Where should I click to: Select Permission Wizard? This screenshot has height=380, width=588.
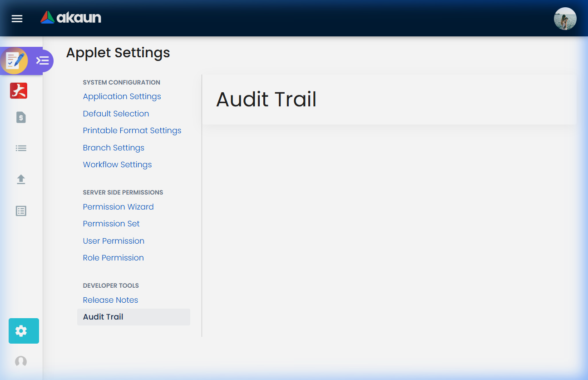tap(118, 207)
